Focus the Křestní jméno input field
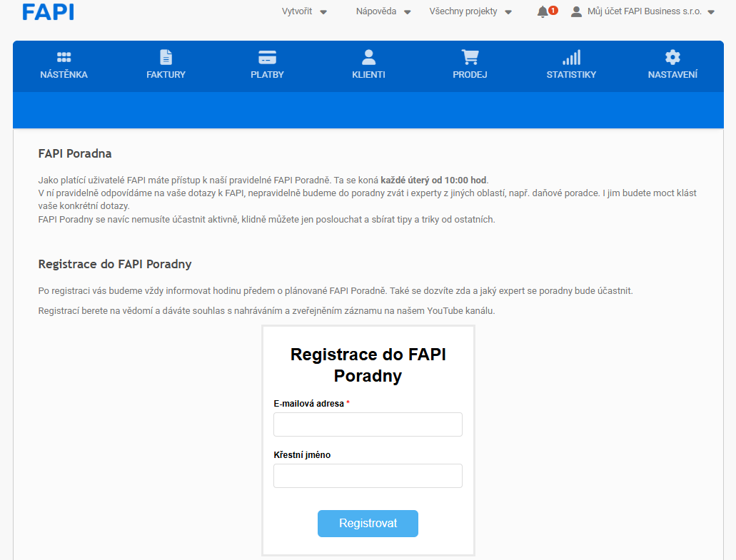Image resolution: width=736 pixels, height=560 pixels. coord(368,476)
